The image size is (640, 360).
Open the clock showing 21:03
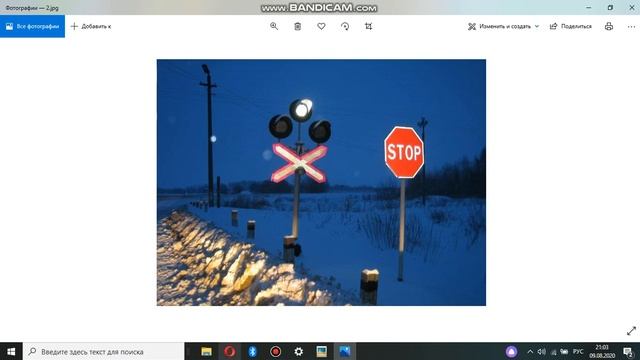point(602,351)
